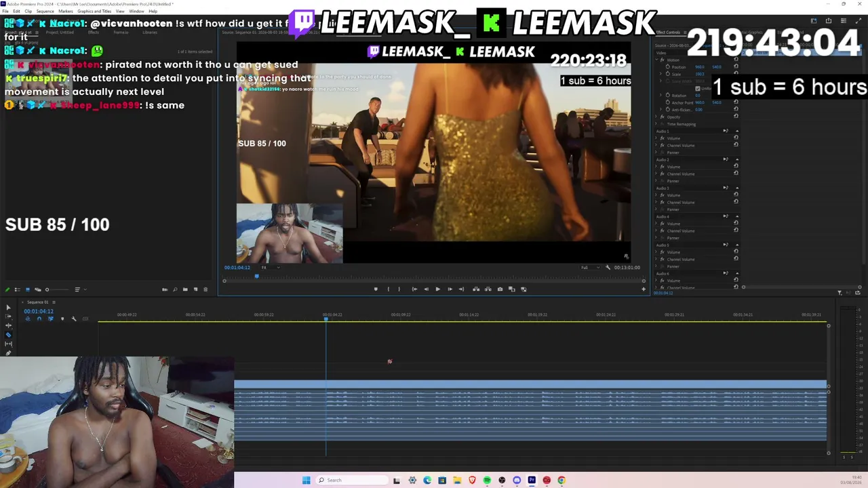Toggle linked selection in the timeline

point(50,319)
